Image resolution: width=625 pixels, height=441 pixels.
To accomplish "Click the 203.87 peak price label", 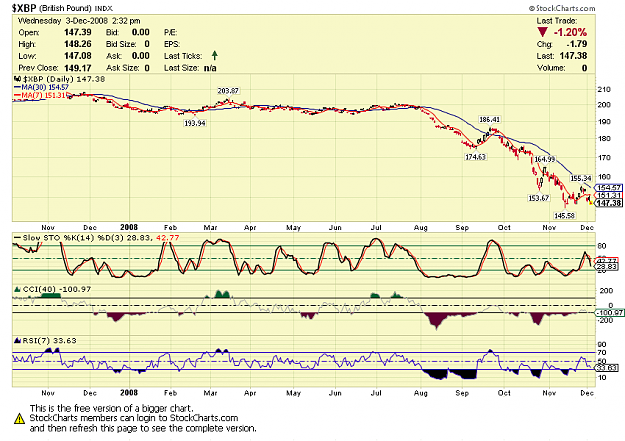I will coord(228,91).
